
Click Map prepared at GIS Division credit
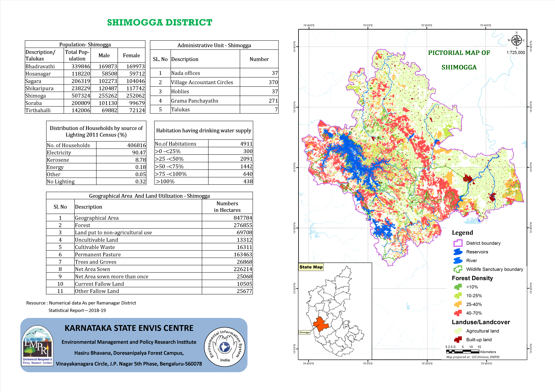pos(473,357)
